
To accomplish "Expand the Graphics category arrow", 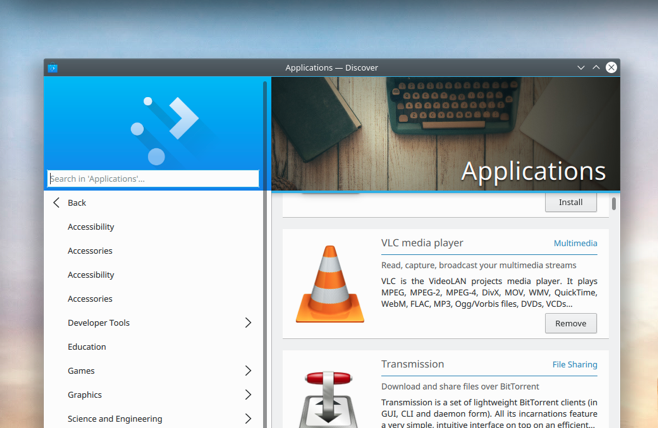I will pos(248,395).
